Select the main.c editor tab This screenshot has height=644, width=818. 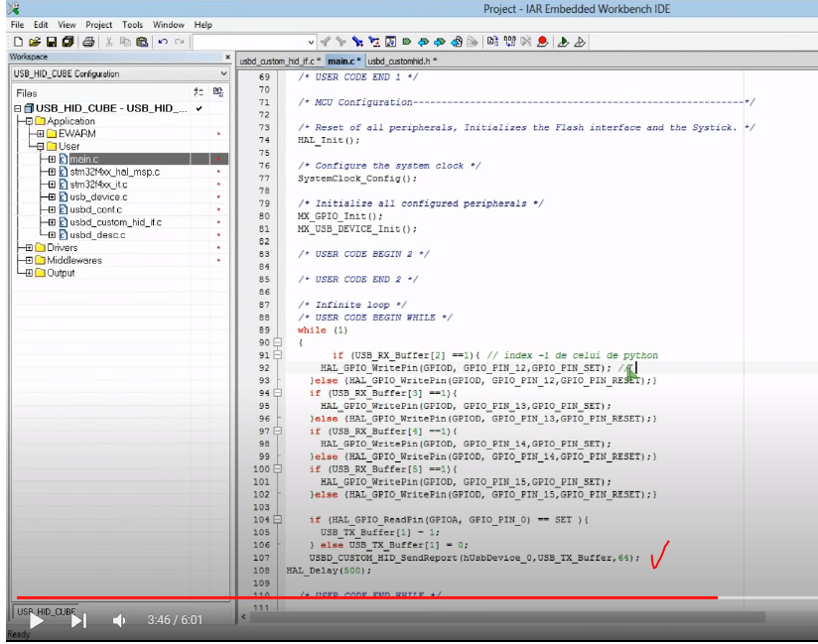343,61
